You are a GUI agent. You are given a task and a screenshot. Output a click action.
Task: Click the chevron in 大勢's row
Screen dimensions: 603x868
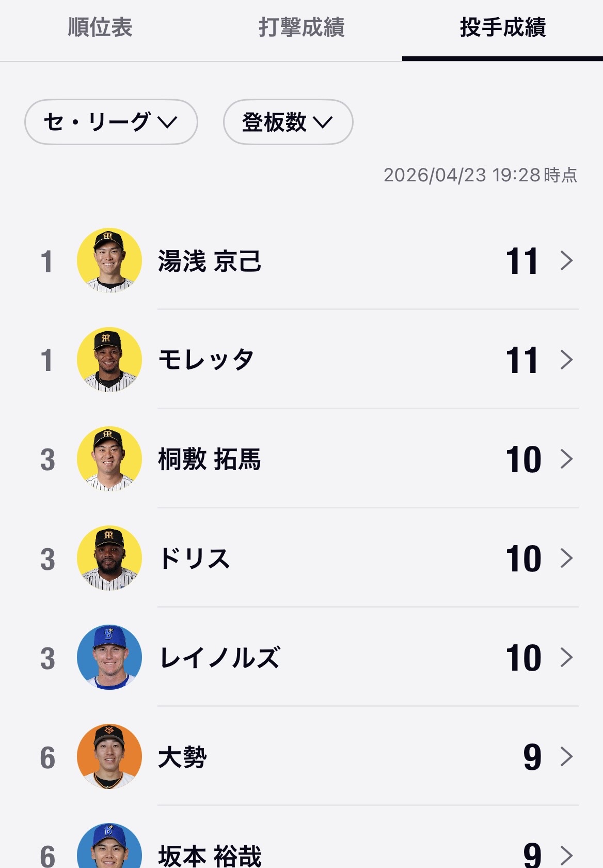click(566, 756)
